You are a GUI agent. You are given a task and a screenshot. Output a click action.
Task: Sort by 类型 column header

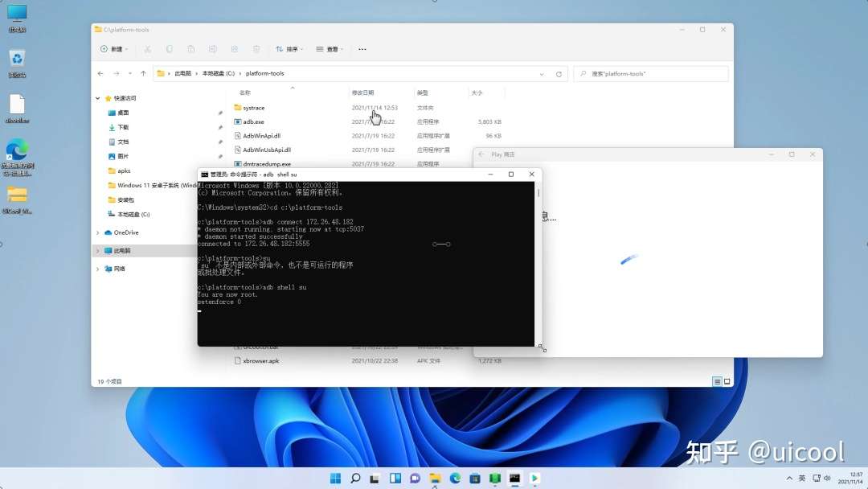(423, 92)
